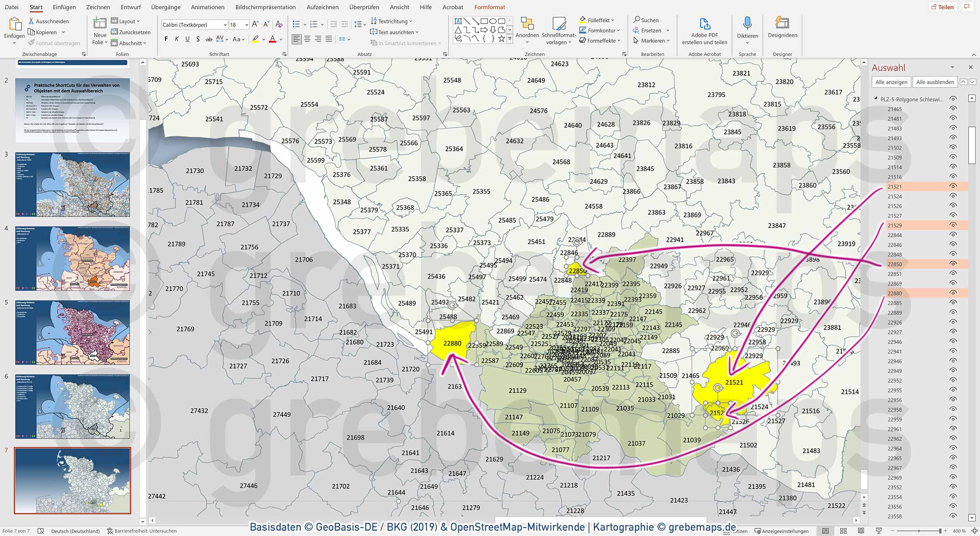Toggle visibility of object 21524
The height and width of the screenshot is (536, 980).
point(953,196)
